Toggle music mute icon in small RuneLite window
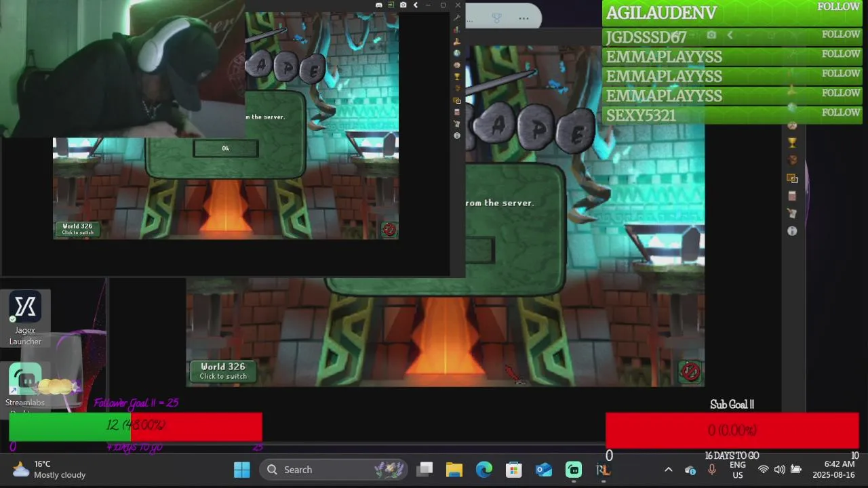This screenshot has height=488, width=868. pyautogui.click(x=389, y=229)
